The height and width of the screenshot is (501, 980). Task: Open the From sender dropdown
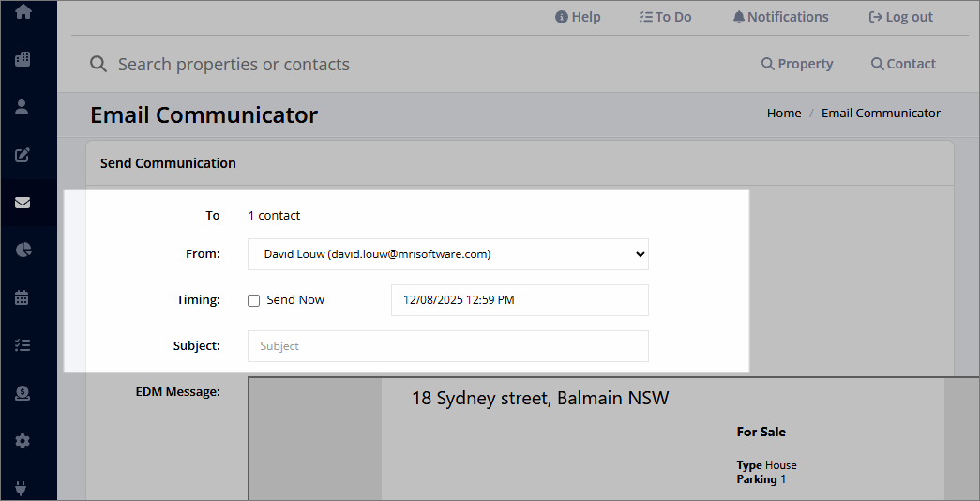coord(448,254)
